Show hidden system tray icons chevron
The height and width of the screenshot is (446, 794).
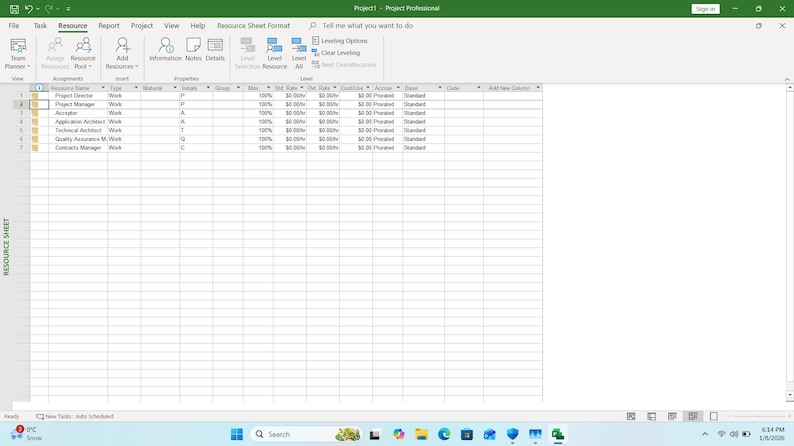705,434
